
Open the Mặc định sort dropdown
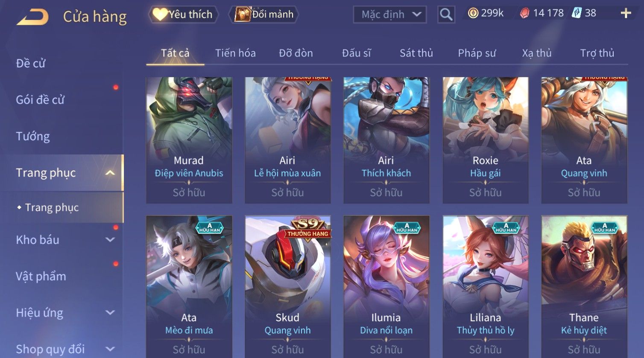tap(389, 15)
